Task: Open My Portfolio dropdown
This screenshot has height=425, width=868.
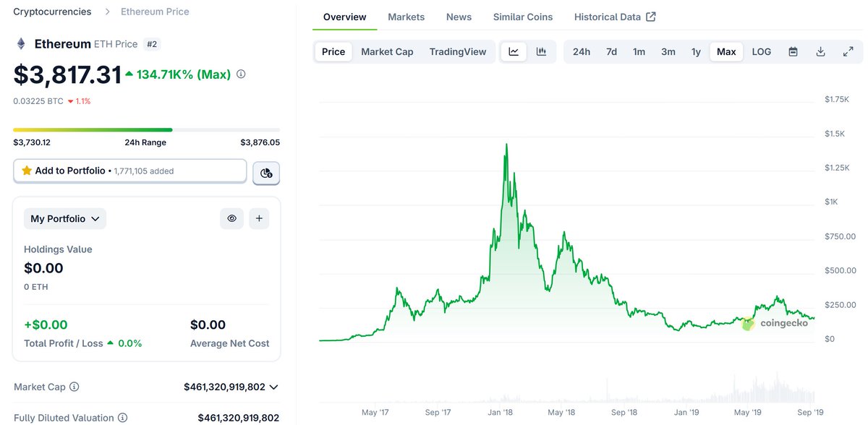Action: pos(65,218)
